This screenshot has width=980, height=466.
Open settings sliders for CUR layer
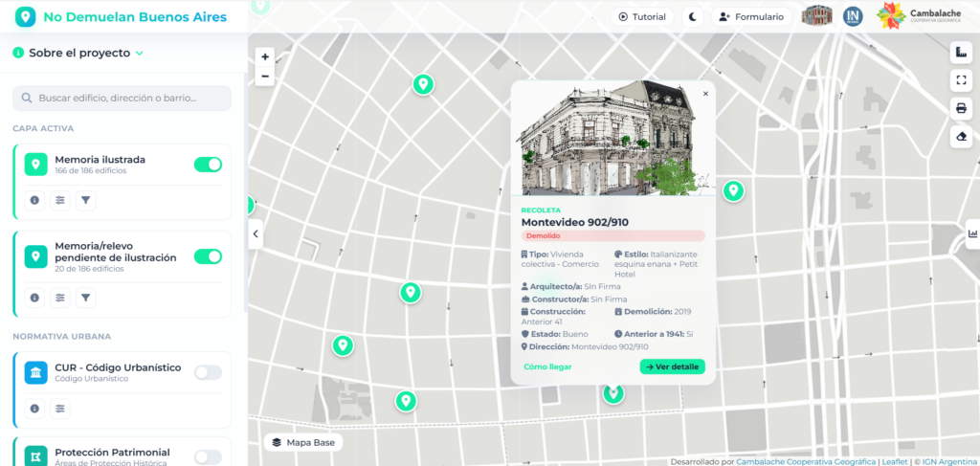(x=60, y=409)
